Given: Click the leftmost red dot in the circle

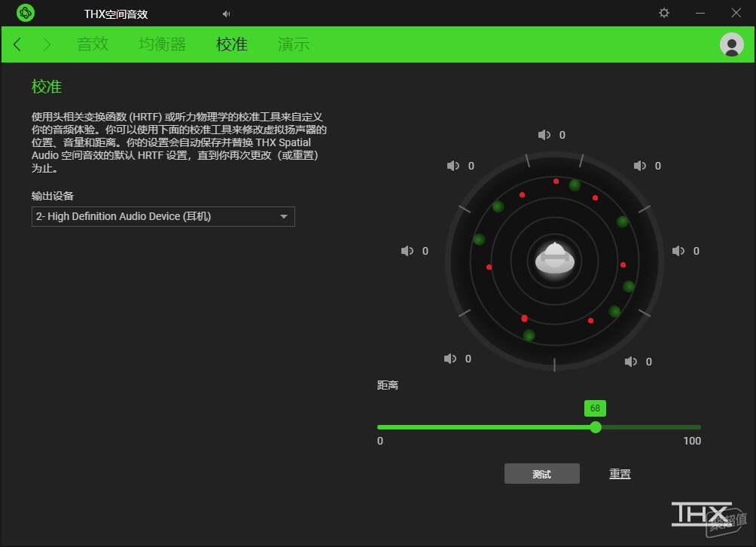Looking at the screenshot, I should pos(489,267).
